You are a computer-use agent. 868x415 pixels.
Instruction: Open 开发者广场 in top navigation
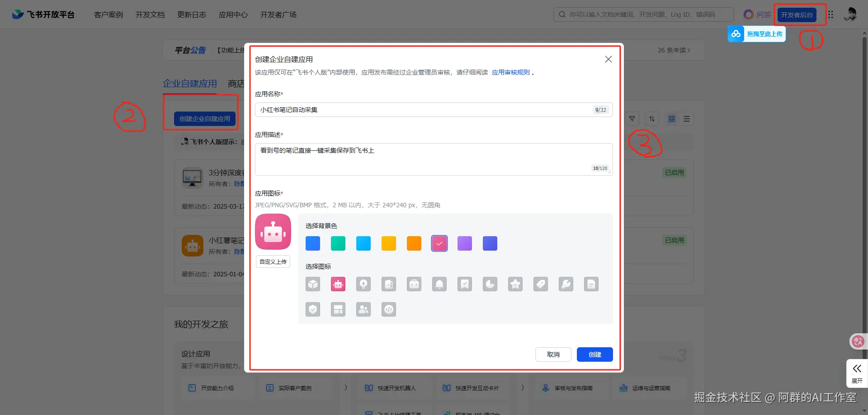click(278, 14)
